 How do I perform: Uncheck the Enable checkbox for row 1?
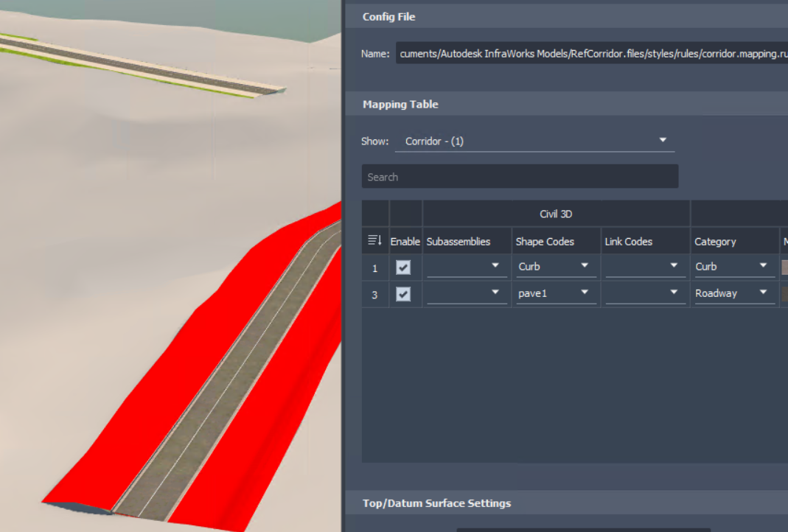(403, 267)
